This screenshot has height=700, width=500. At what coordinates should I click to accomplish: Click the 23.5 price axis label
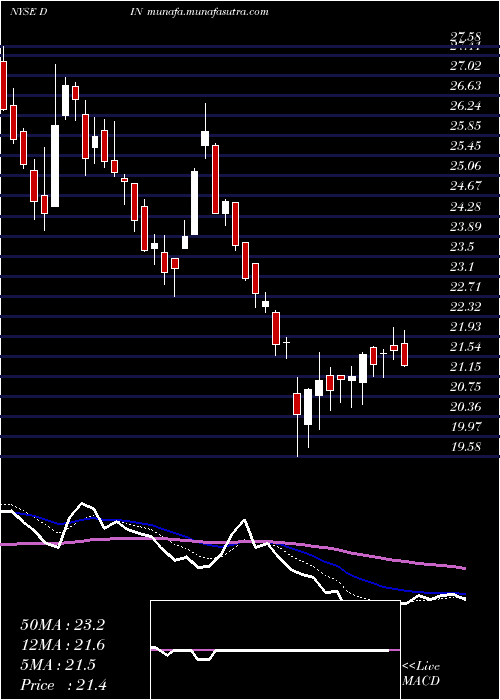click(462, 246)
